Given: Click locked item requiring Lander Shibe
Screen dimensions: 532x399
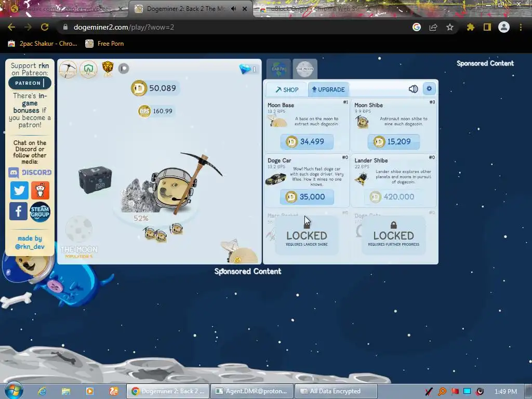Looking at the screenshot, I should [307, 236].
